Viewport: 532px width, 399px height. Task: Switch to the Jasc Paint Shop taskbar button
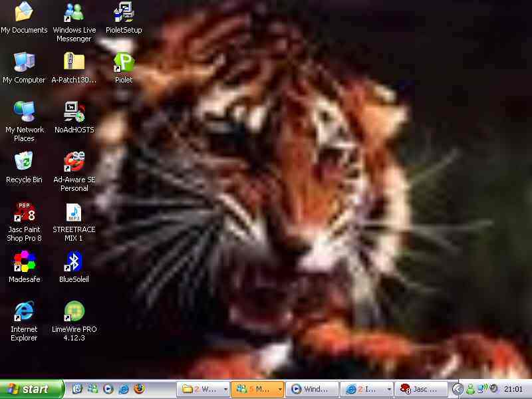point(422,389)
